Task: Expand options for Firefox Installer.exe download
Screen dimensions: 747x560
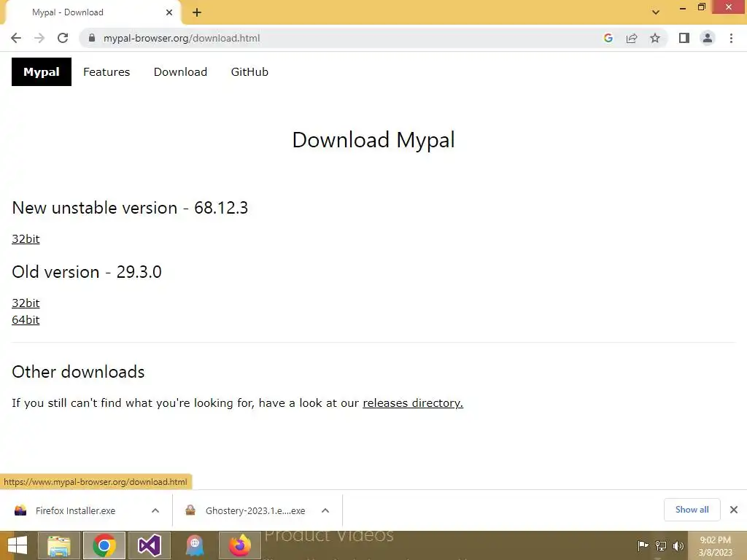Action: tap(155, 510)
